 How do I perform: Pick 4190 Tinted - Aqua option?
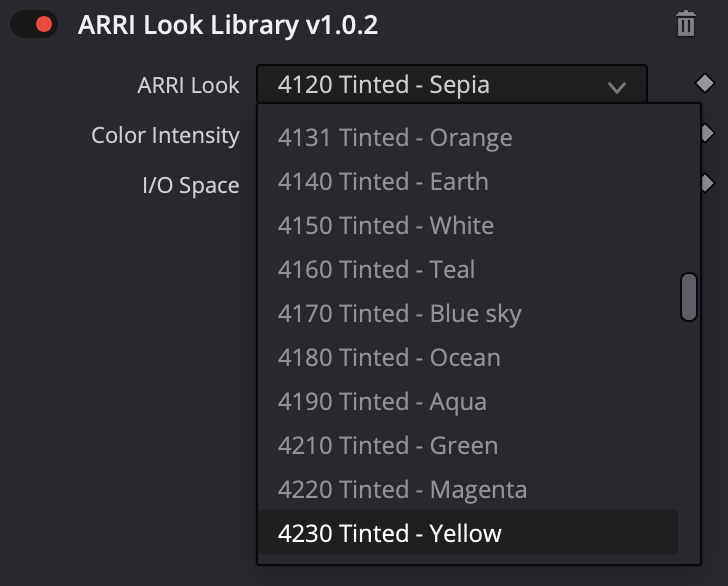pyautogui.click(x=468, y=402)
